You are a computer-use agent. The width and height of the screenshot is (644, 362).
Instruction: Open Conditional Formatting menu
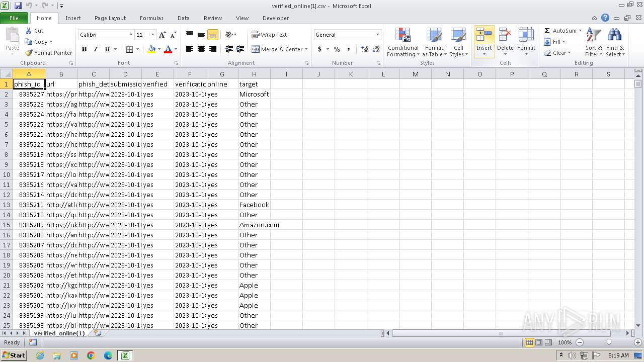(403, 42)
